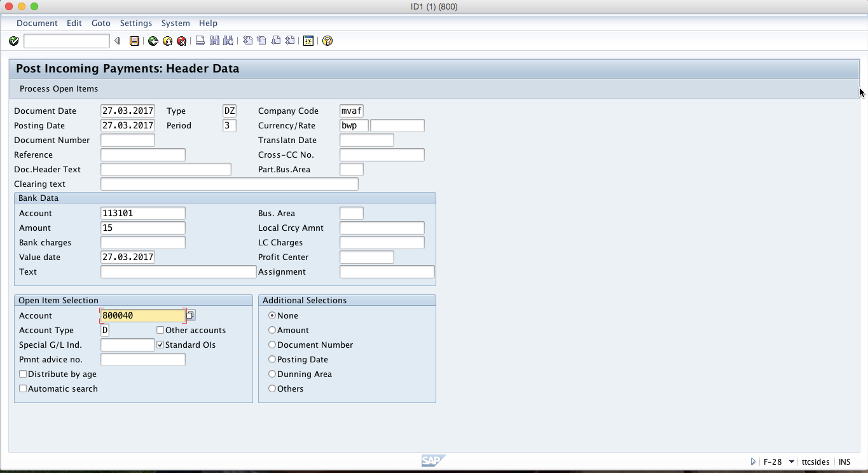Click the Type field containing DZ
This screenshot has width=868, height=473.
[230, 111]
